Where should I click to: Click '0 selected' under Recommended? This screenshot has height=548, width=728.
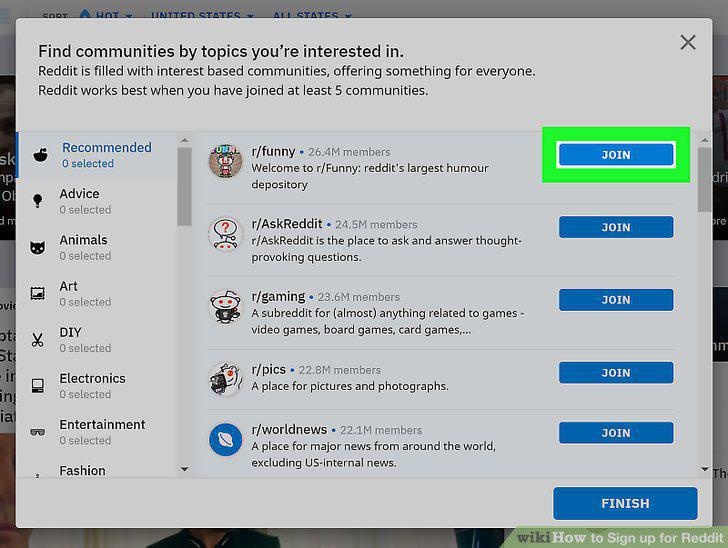(88, 163)
